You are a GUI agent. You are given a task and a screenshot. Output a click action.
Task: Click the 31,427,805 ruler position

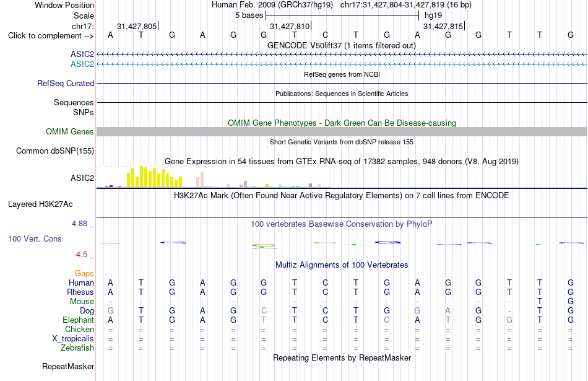[x=137, y=26]
